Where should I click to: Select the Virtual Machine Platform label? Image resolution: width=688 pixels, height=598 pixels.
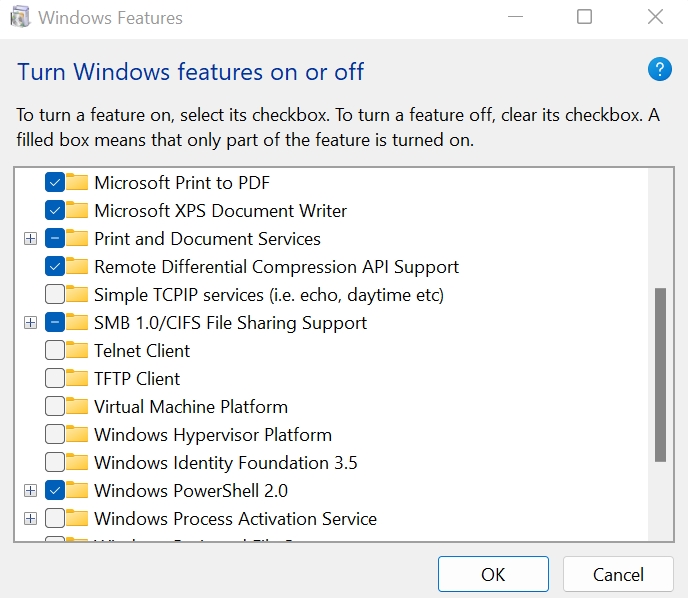point(191,407)
